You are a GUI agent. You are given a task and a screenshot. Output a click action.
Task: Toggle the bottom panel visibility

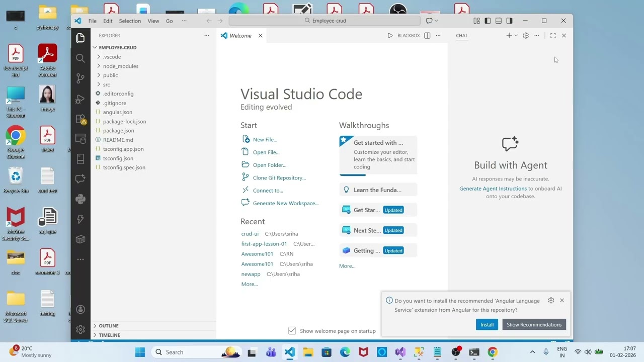499,21
